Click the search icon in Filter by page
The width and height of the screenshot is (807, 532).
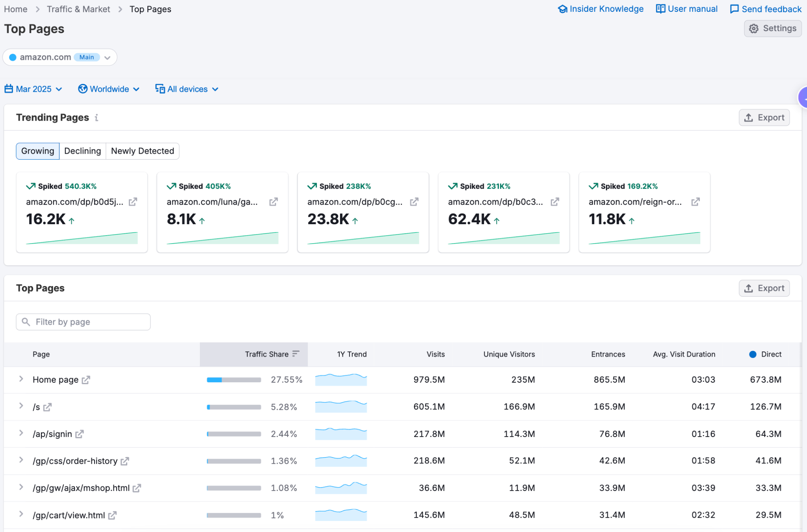pyautogui.click(x=26, y=322)
